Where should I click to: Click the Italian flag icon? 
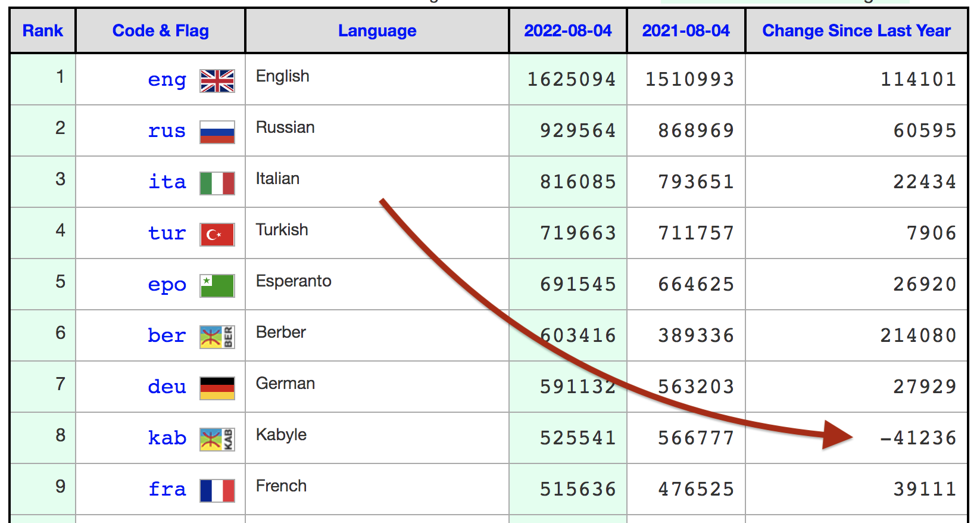coord(217,183)
